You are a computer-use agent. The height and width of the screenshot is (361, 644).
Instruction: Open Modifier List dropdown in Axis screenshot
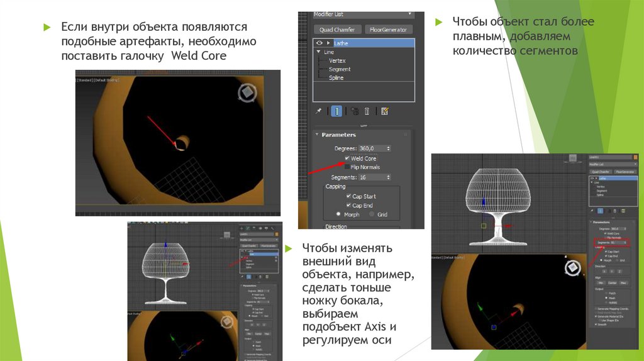point(258,240)
